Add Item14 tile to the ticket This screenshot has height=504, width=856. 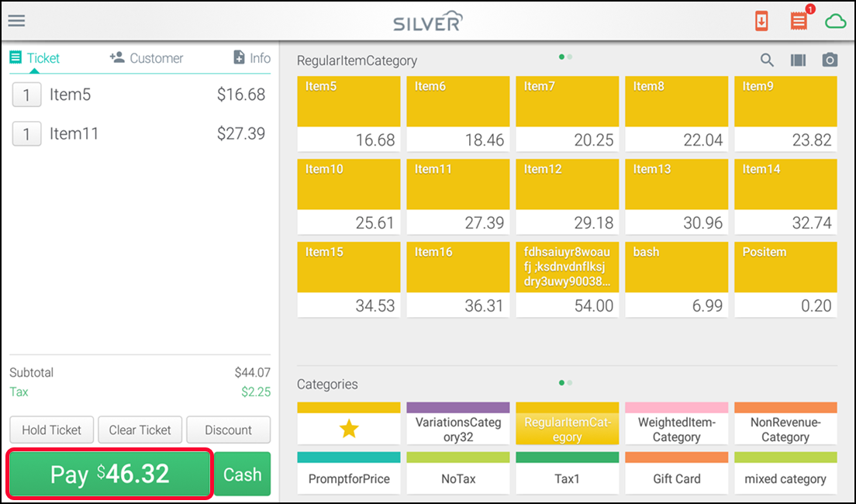[x=785, y=197]
